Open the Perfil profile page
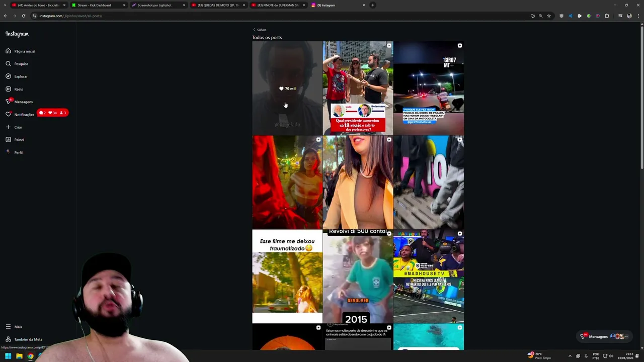This screenshot has width=644, height=362. coord(14,152)
